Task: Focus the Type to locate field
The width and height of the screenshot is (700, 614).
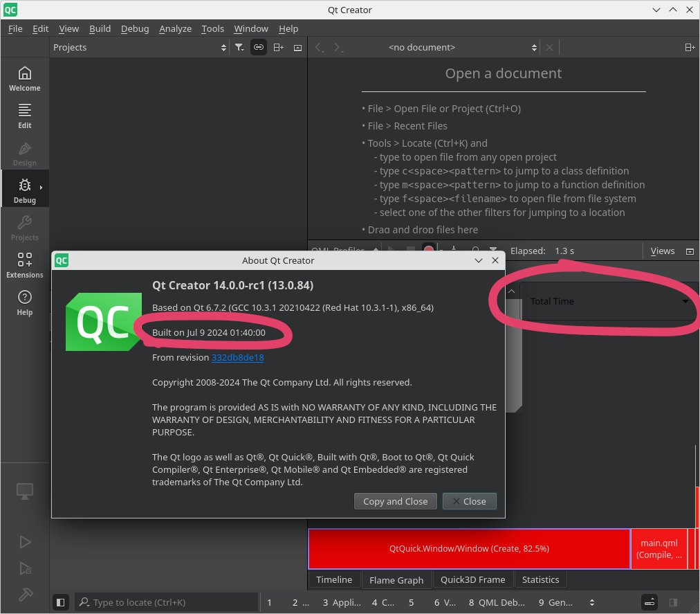Action: tap(167, 602)
